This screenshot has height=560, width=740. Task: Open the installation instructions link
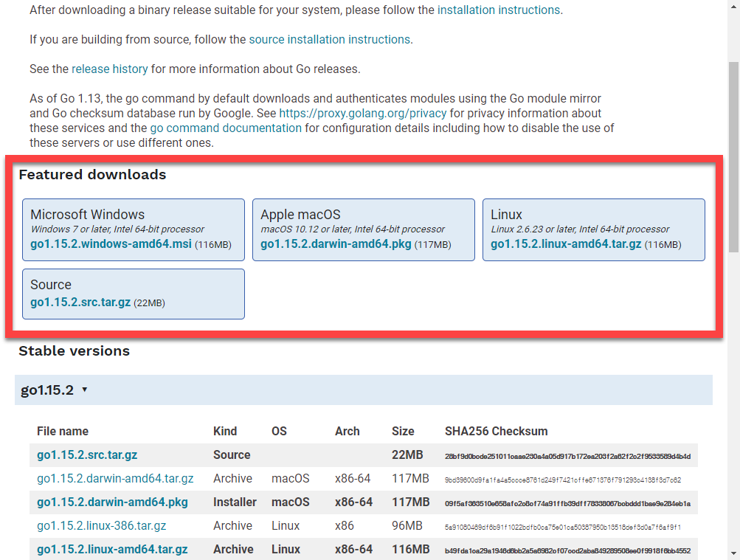coord(499,10)
